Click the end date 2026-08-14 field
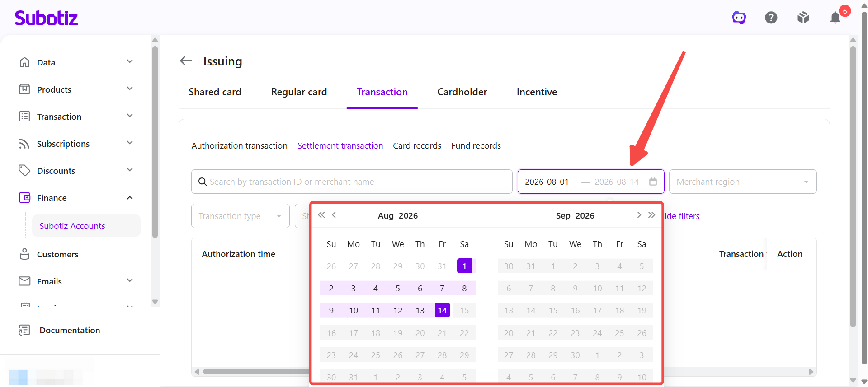Image resolution: width=868 pixels, height=387 pixels. coord(617,182)
